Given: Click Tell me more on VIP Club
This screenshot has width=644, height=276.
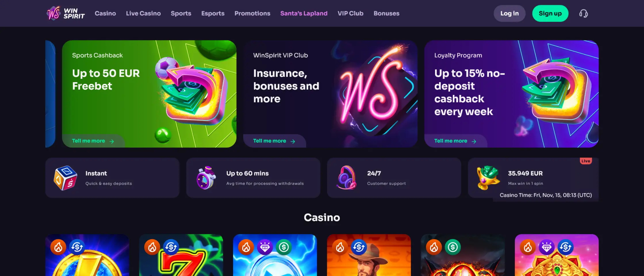Looking at the screenshot, I should tap(274, 141).
